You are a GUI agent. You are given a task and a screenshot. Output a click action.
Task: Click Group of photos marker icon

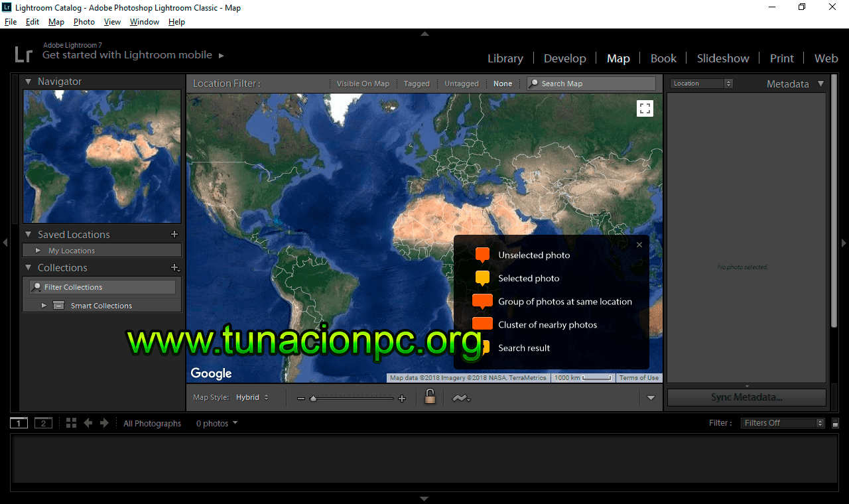point(482,301)
